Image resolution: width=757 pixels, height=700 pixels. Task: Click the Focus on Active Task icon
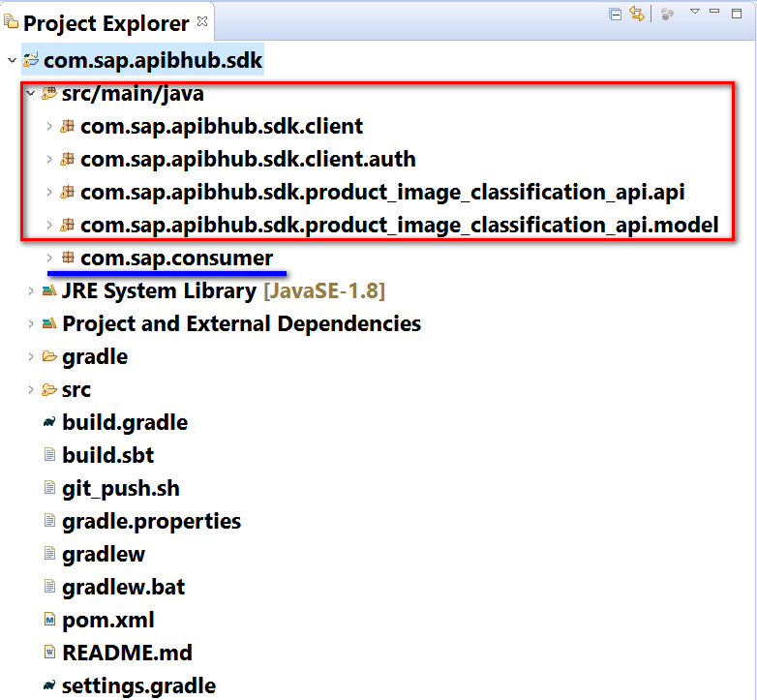click(667, 14)
